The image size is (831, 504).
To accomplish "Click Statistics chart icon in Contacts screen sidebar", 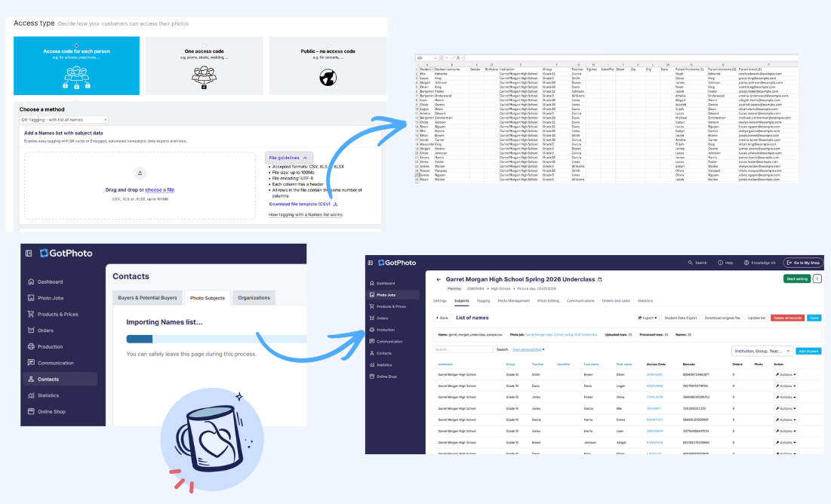I will 31,395.
